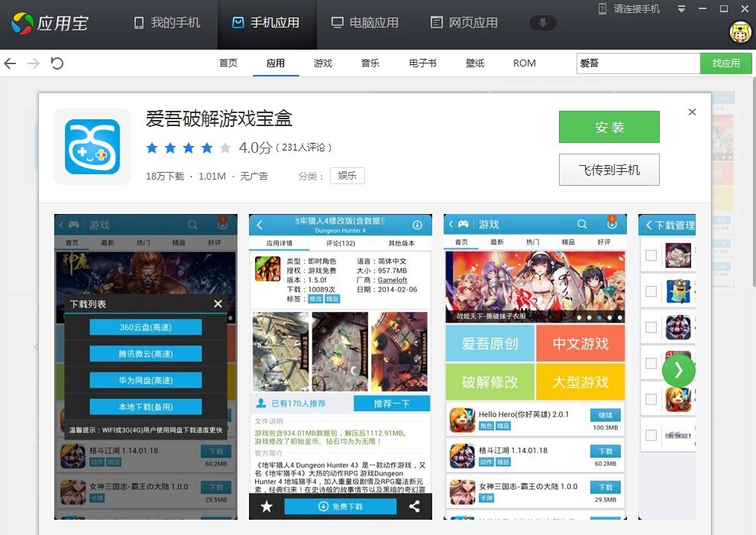Open Dungeon Hunter 4 detail screenshot

click(x=341, y=367)
